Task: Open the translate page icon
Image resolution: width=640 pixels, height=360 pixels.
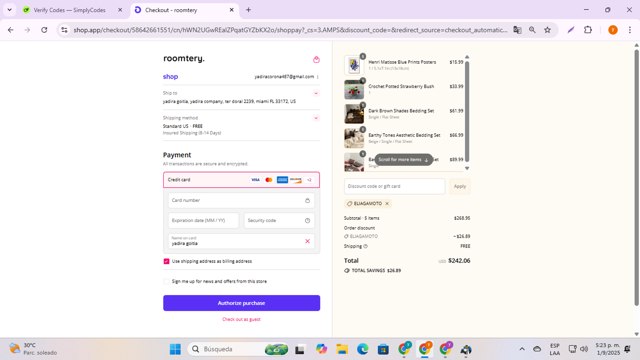Action: tap(517, 30)
